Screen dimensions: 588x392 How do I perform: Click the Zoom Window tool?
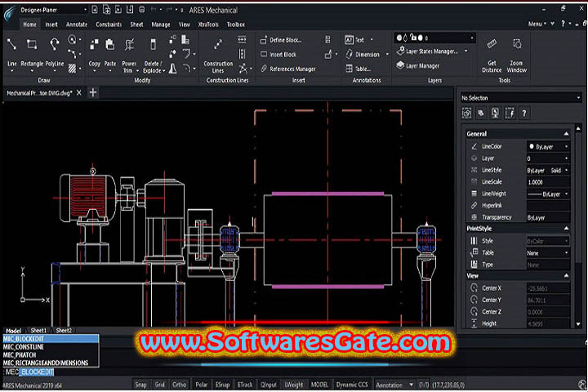(517, 55)
